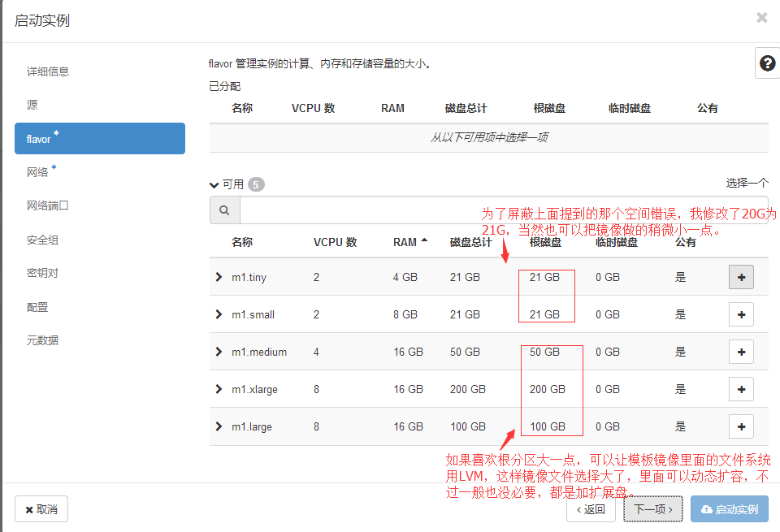Open the 安全组 step
Screen dimensions: 780x532
tap(42, 240)
